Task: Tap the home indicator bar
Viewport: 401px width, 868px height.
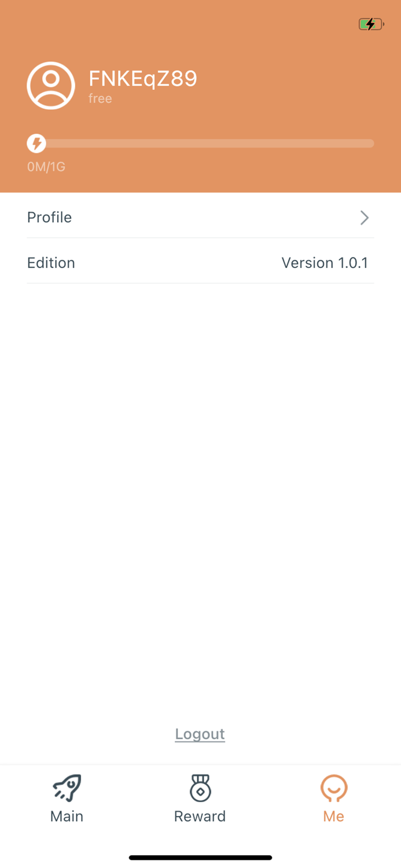Action: point(200,858)
